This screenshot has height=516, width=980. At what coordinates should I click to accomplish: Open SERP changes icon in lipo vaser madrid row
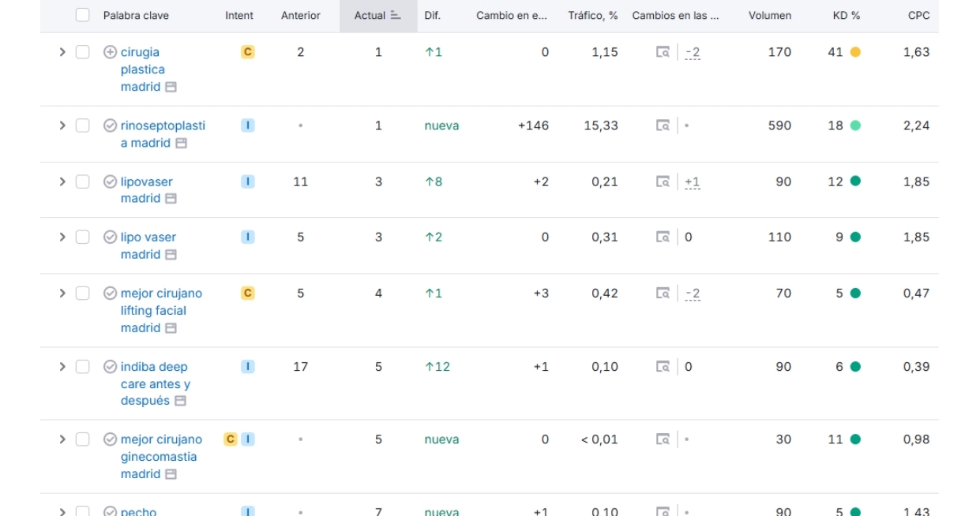pyautogui.click(x=663, y=237)
